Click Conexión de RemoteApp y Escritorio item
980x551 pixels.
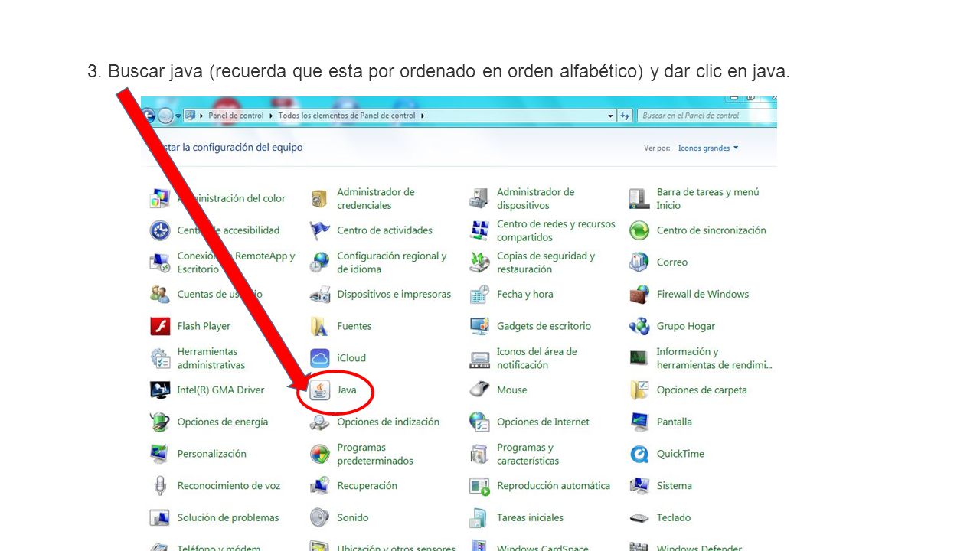pos(223,262)
